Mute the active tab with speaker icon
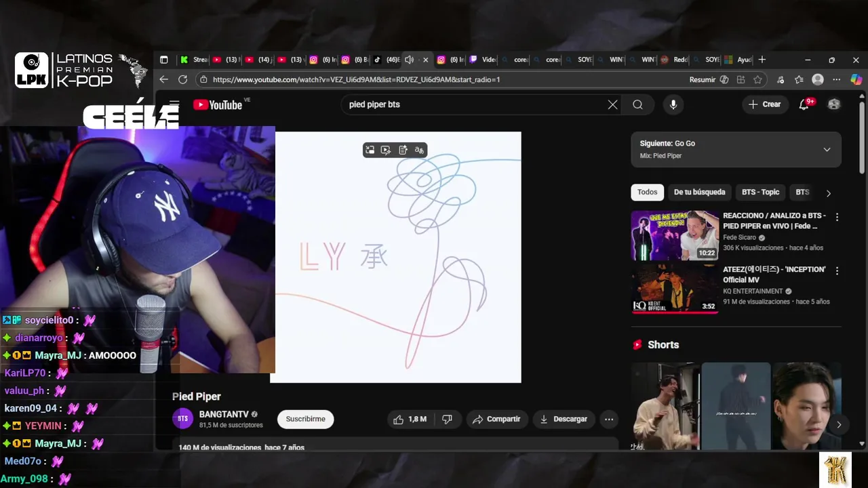This screenshot has height=488, width=868. [x=409, y=60]
